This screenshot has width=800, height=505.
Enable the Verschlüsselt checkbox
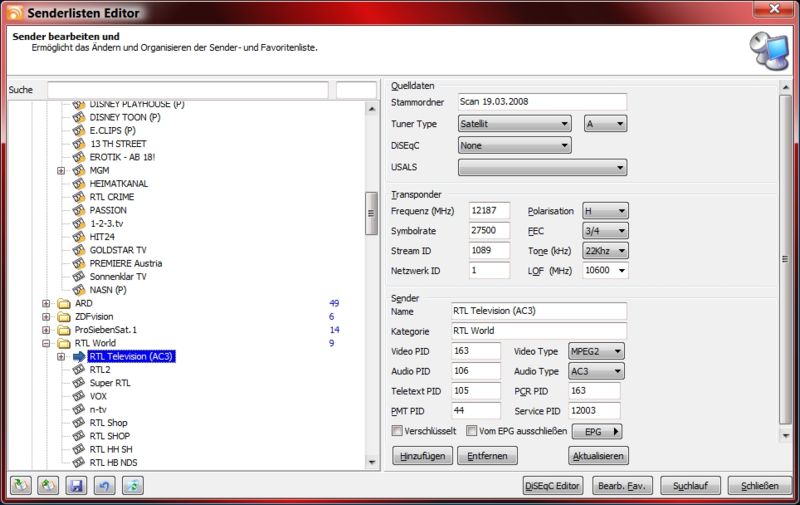click(x=398, y=431)
